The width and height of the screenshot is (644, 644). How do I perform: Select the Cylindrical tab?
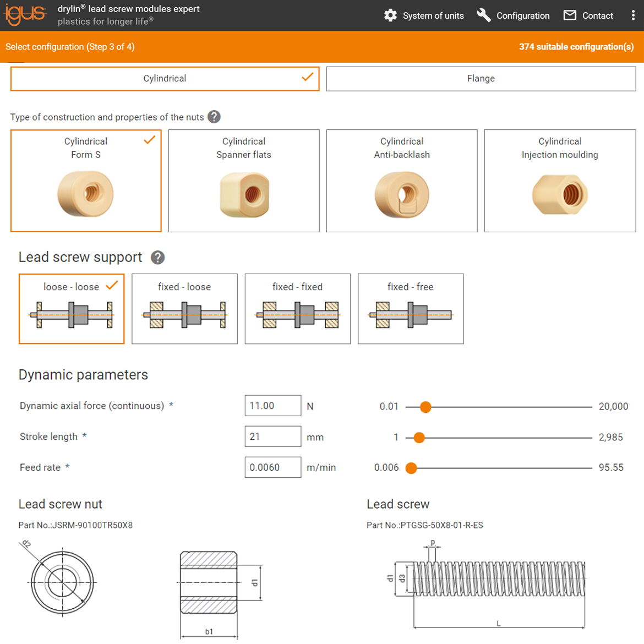coord(165,79)
